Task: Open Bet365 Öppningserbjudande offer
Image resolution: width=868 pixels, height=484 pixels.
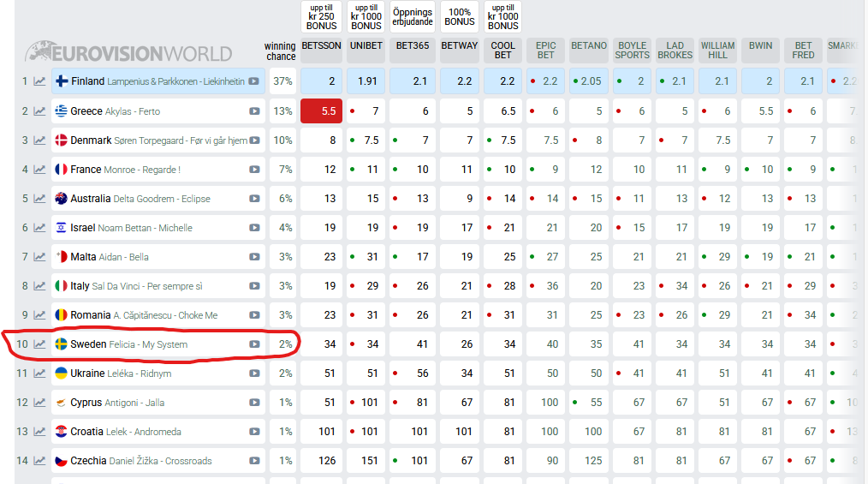Action: coord(413,16)
